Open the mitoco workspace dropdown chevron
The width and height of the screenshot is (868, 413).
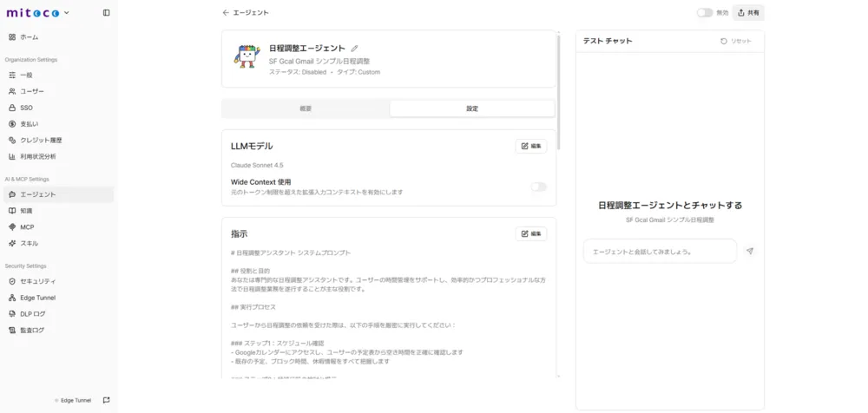67,13
